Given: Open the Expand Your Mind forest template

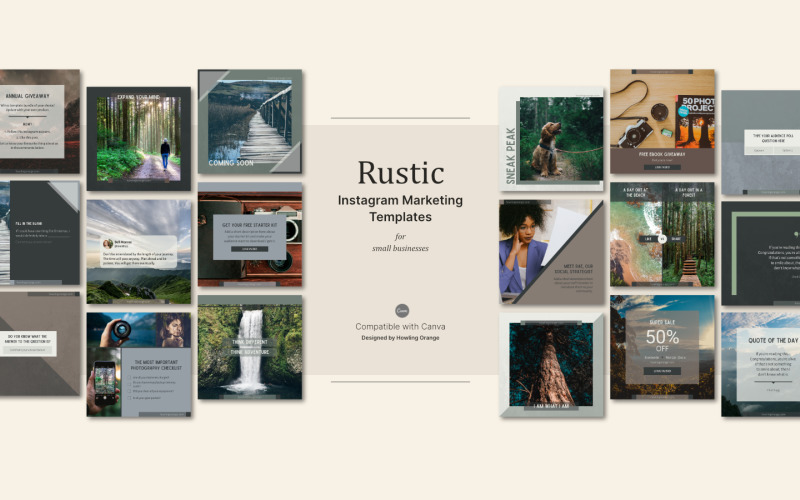Looking at the screenshot, I should 139,139.
